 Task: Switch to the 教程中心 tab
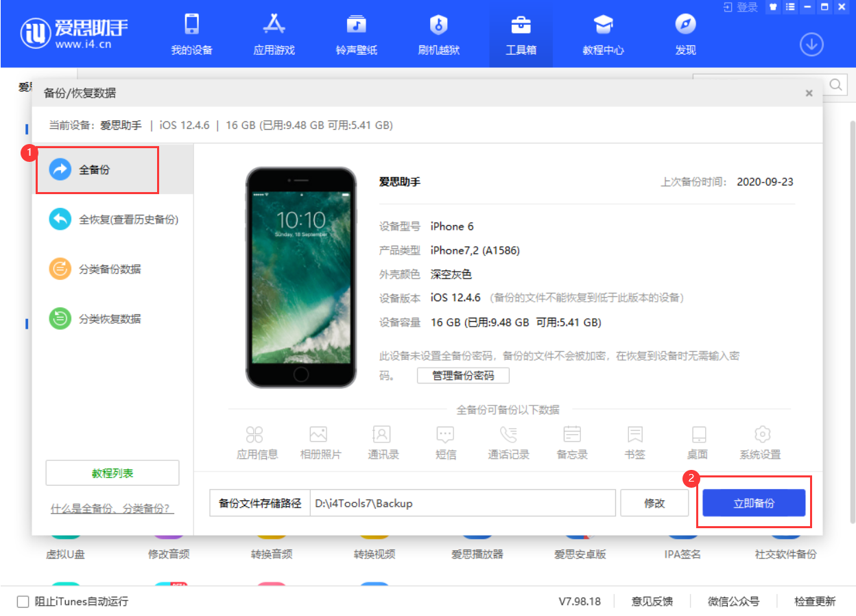[x=603, y=34]
